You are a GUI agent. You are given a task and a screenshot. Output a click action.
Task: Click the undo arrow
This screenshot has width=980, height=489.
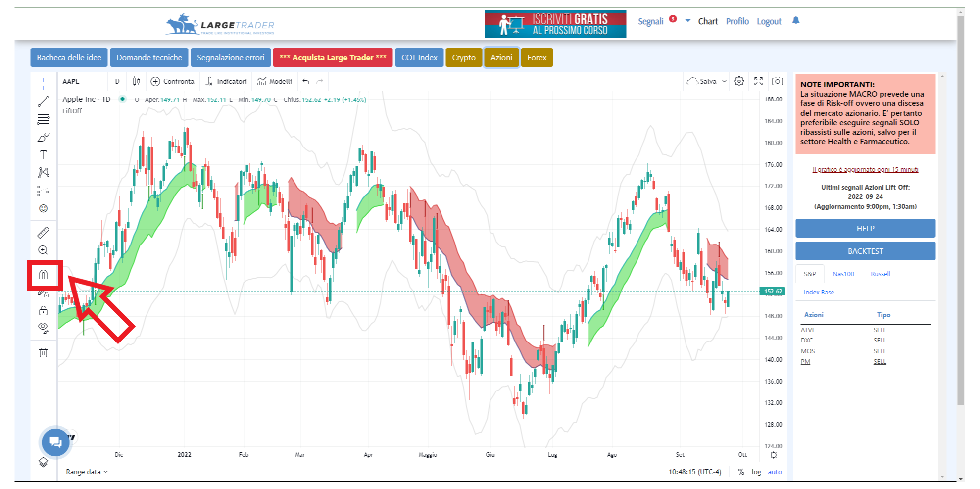[x=306, y=81]
